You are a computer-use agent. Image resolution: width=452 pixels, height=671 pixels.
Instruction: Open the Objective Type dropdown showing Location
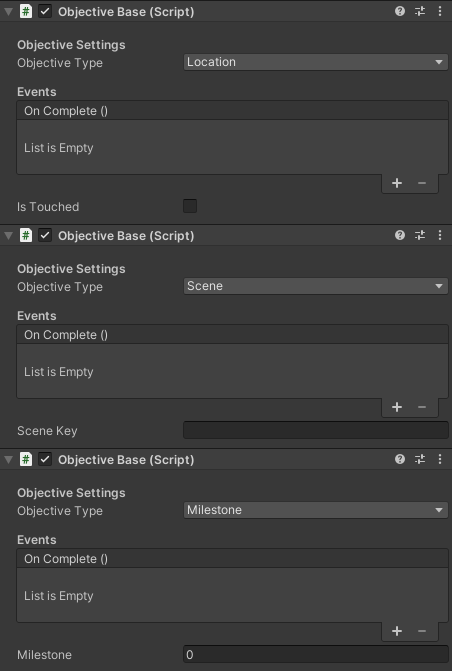pos(315,62)
